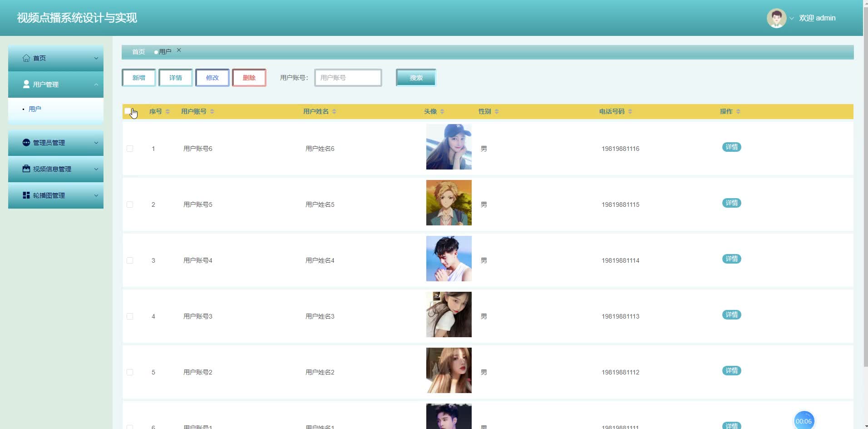Click the carousel management grid icon
This screenshot has height=429, width=868.
pyautogui.click(x=26, y=195)
